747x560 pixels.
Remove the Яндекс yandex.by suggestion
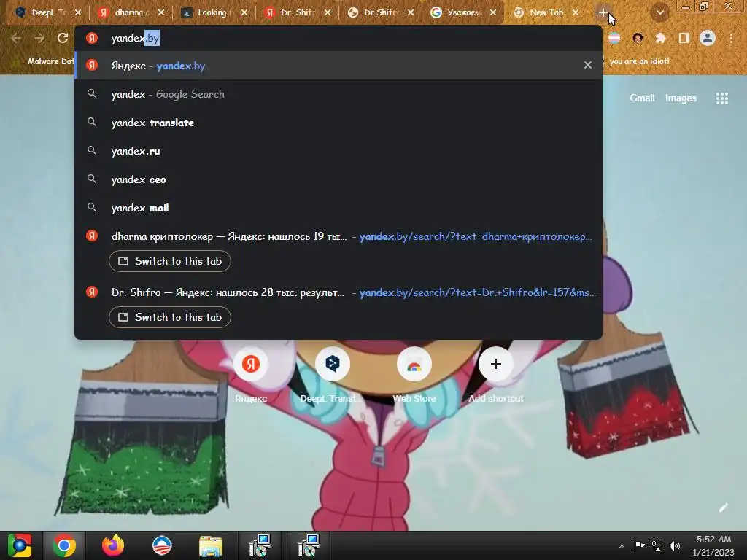(588, 65)
